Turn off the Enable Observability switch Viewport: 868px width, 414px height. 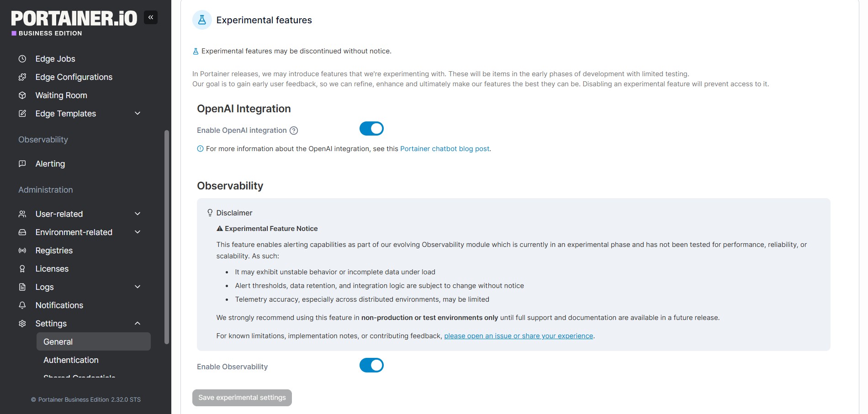pos(371,365)
